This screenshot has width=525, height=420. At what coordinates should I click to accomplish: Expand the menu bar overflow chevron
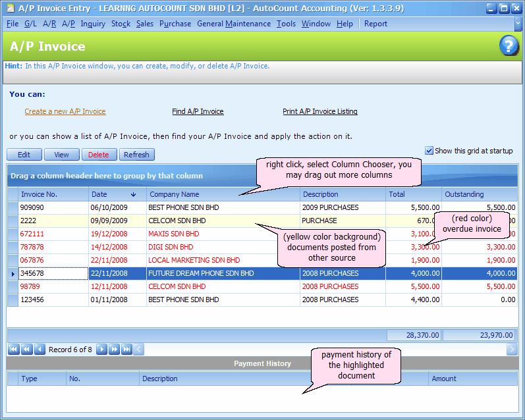click(518, 24)
